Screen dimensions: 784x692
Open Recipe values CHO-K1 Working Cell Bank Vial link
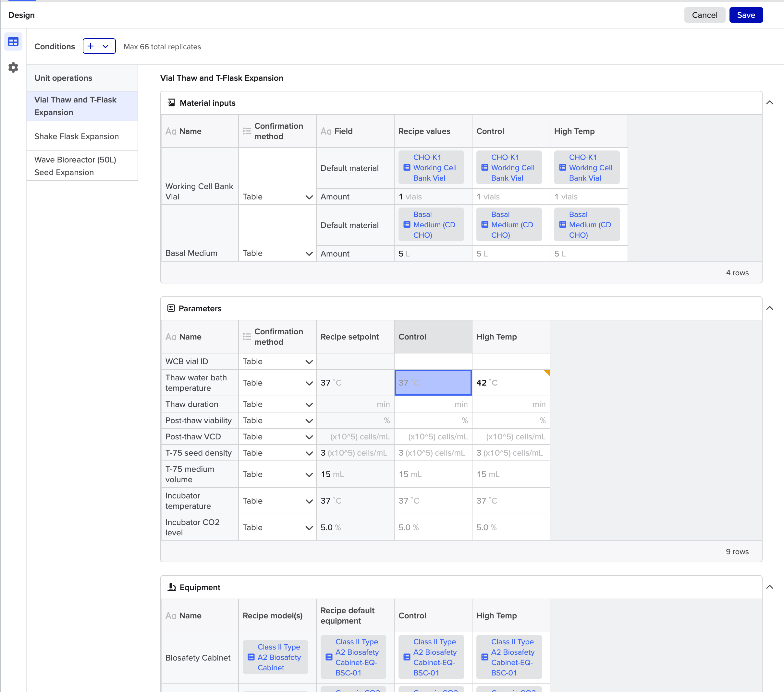pyautogui.click(x=431, y=168)
